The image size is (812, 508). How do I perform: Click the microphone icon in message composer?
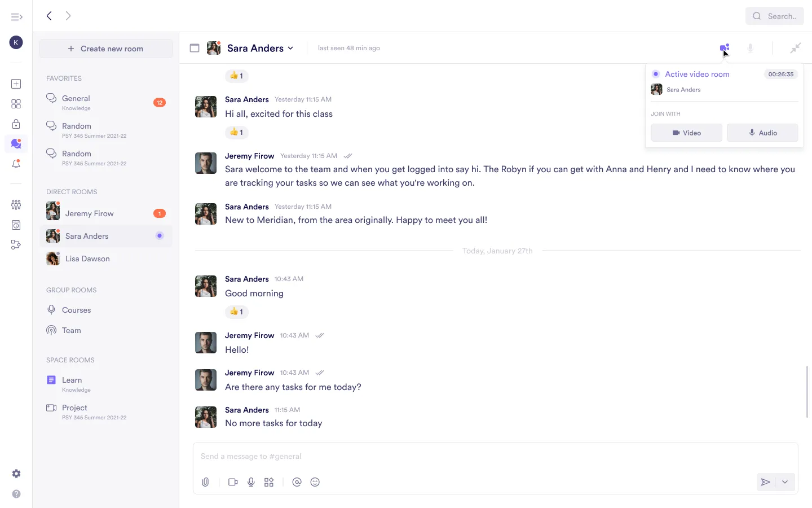[x=251, y=482]
